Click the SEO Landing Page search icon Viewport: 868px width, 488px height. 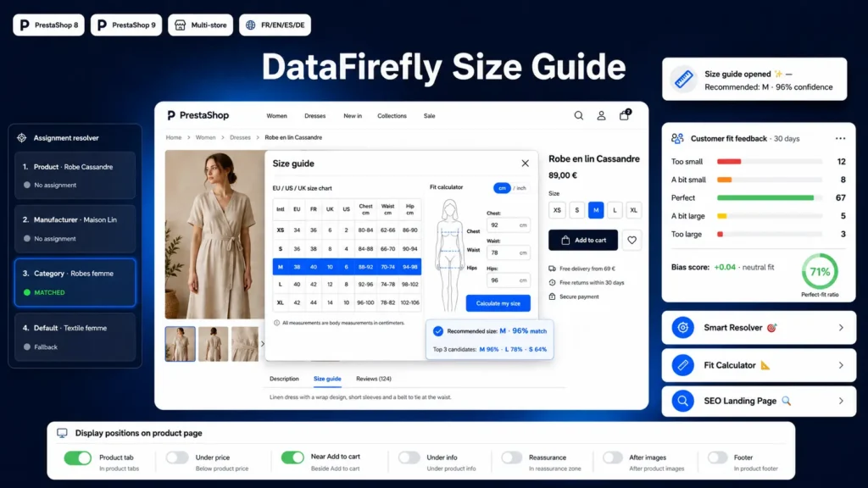(x=682, y=401)
